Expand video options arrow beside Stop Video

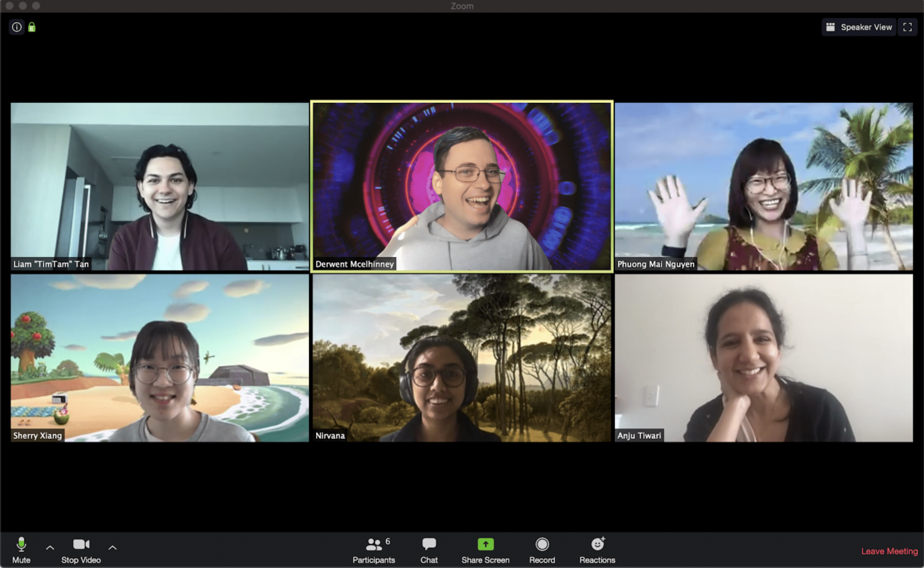113,547
